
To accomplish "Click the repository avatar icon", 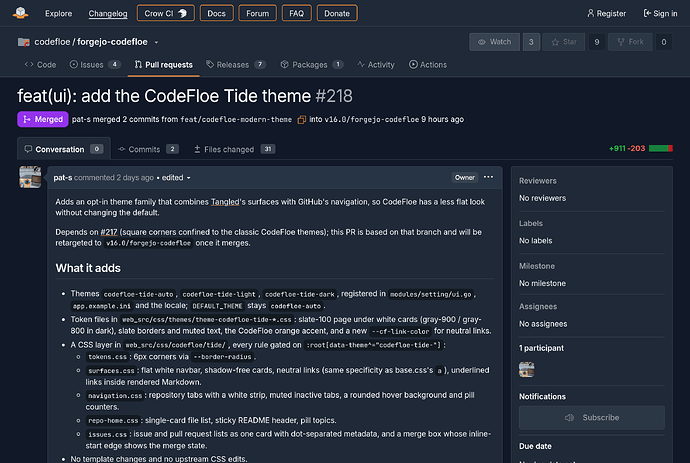I will click(x=24, y=42).
